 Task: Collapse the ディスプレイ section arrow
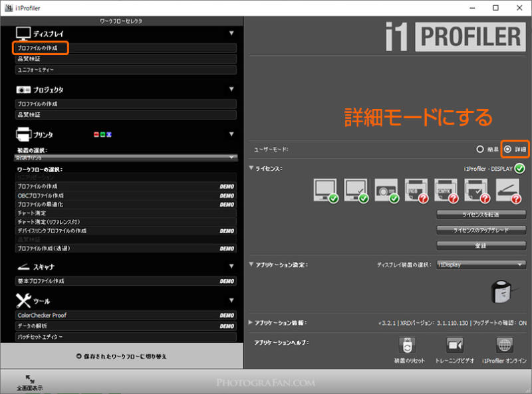[x=231, y=33]
